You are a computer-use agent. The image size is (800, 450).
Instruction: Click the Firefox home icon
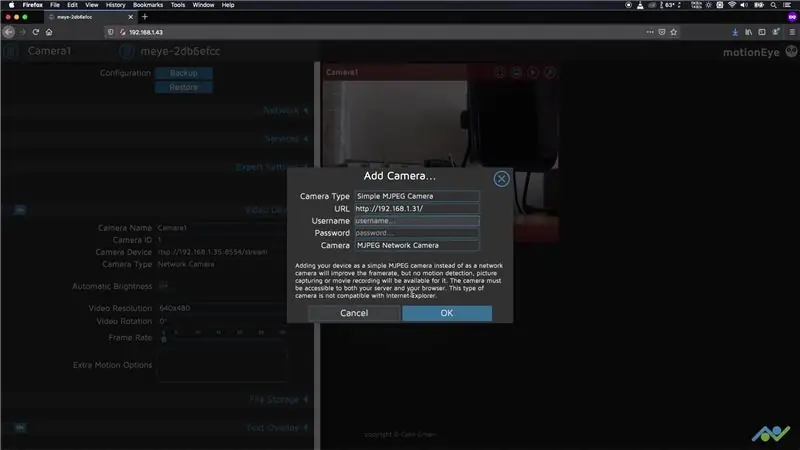pos(49,32)
